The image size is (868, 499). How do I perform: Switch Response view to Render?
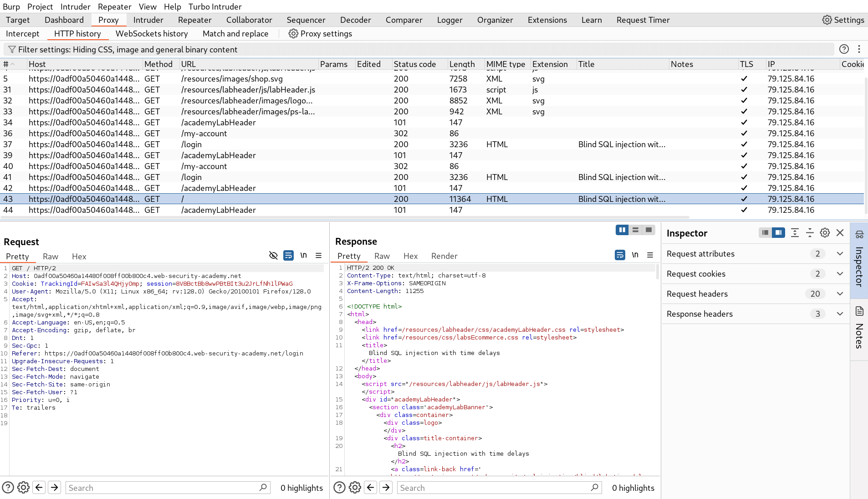(444, 256)
